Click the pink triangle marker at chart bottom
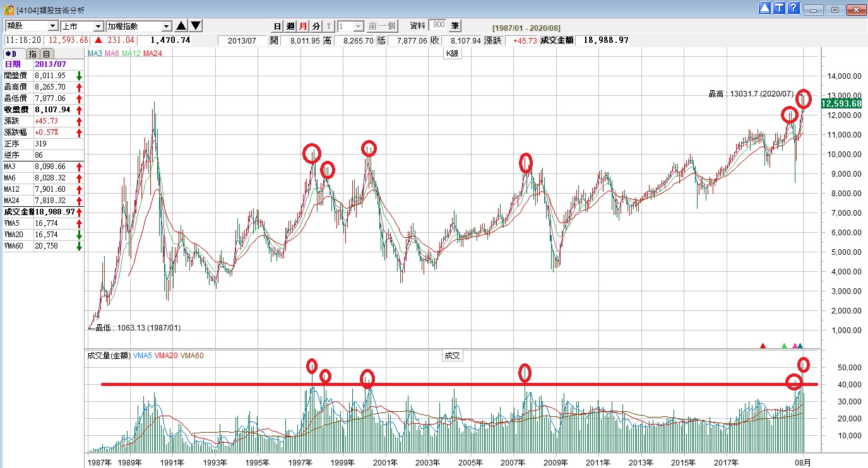This screenshot has width=868, height=468. click(794, 346)
